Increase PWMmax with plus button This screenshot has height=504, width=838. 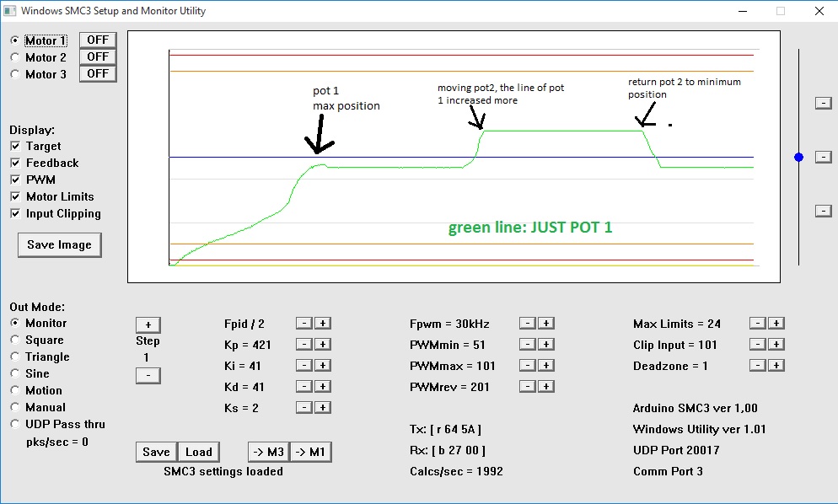546,366
